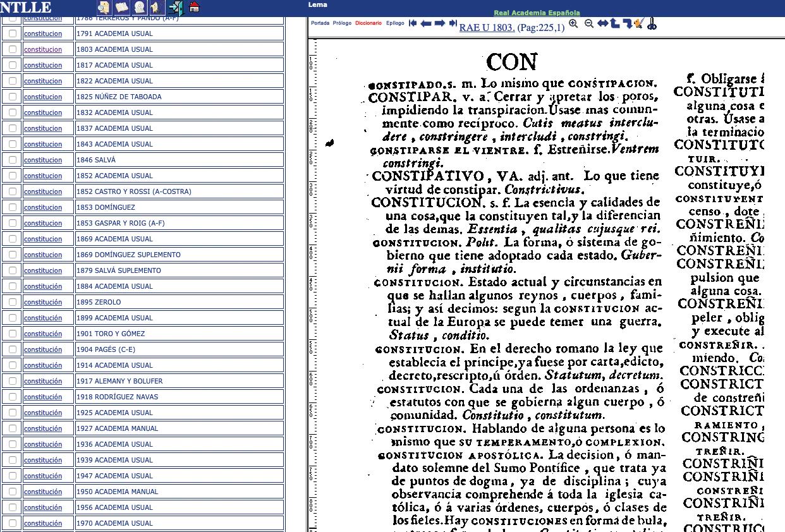
Task: Open the RAE U 1803 link
Action: (x=487, y=27)
